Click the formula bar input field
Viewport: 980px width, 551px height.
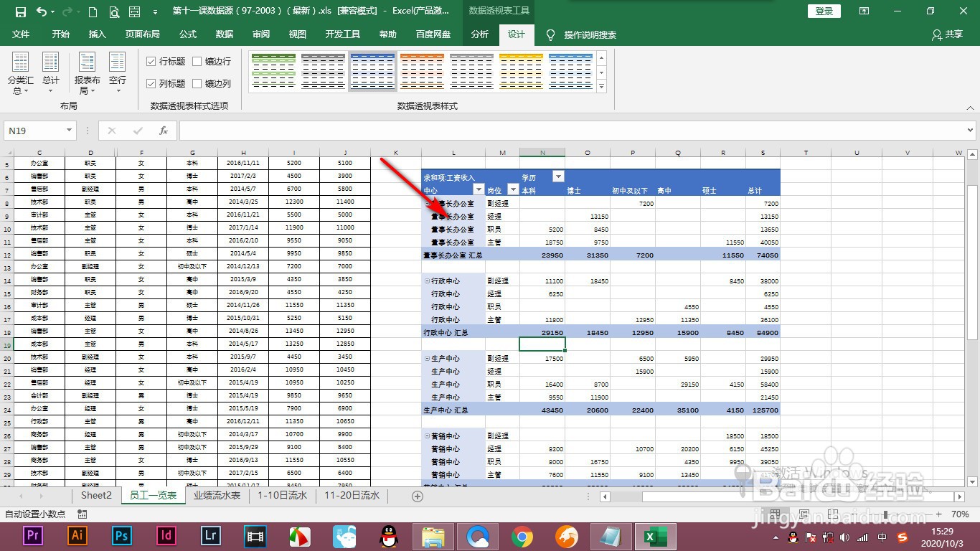point(571,131)
